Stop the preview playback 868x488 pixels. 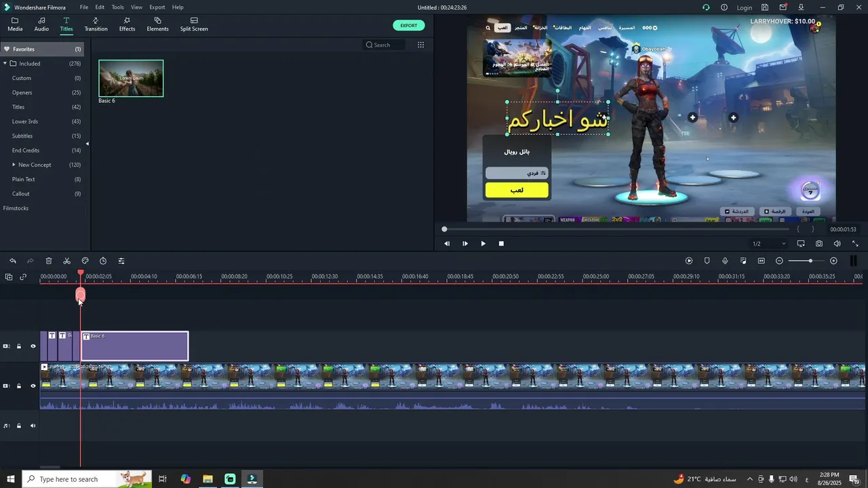tap(501, 243)
